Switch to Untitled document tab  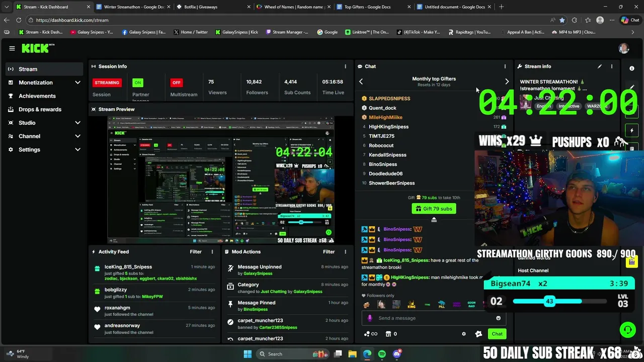(453, 7)
